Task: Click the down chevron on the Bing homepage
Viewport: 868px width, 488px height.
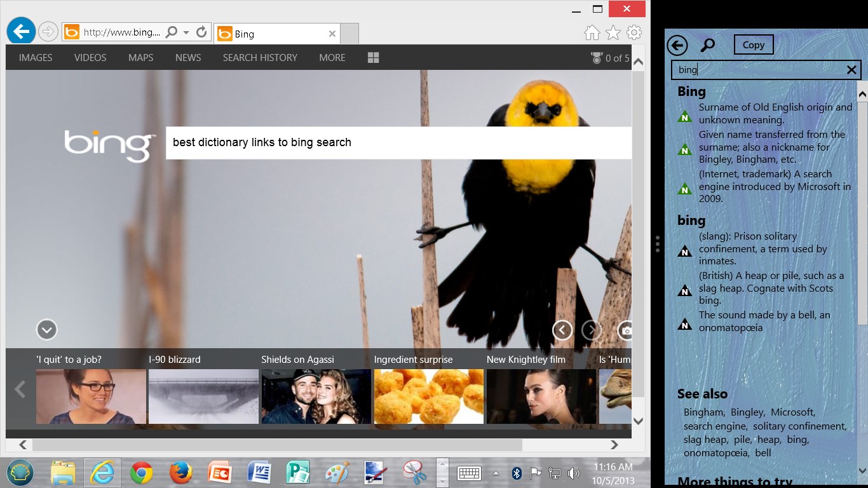Action: point(46,330)
